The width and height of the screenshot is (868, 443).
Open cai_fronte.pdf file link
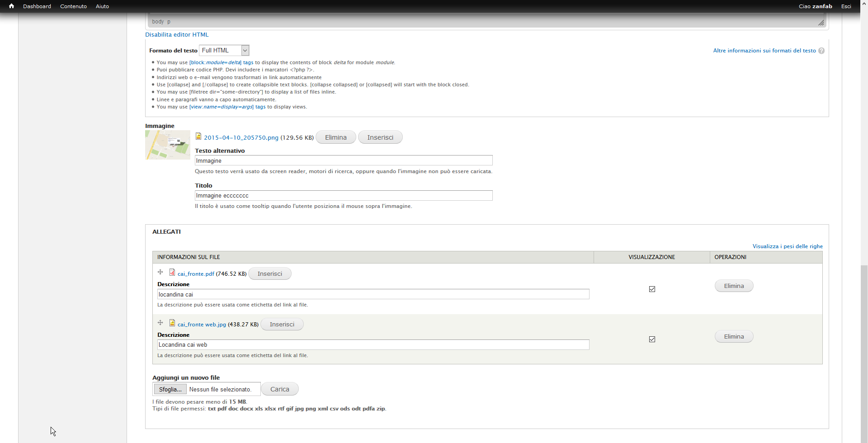pyautogui.click(x=196, y=274)
